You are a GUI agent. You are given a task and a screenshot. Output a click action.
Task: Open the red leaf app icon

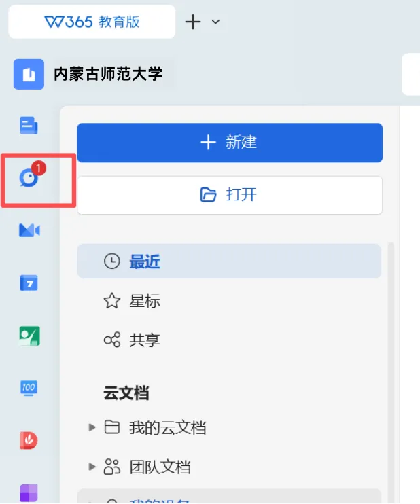point(29,440)
